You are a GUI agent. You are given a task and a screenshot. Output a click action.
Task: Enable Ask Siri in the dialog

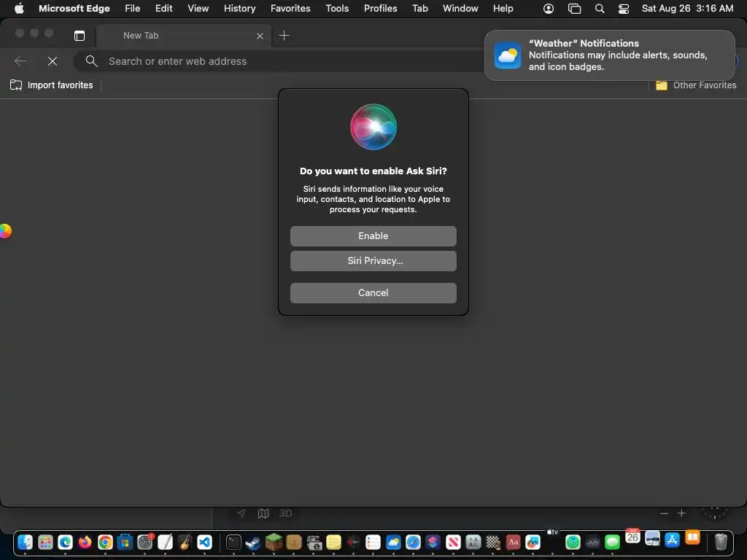coord(373,236)
